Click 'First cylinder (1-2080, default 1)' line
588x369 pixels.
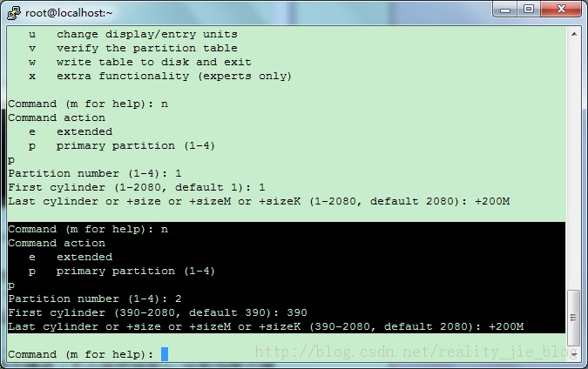137,187
